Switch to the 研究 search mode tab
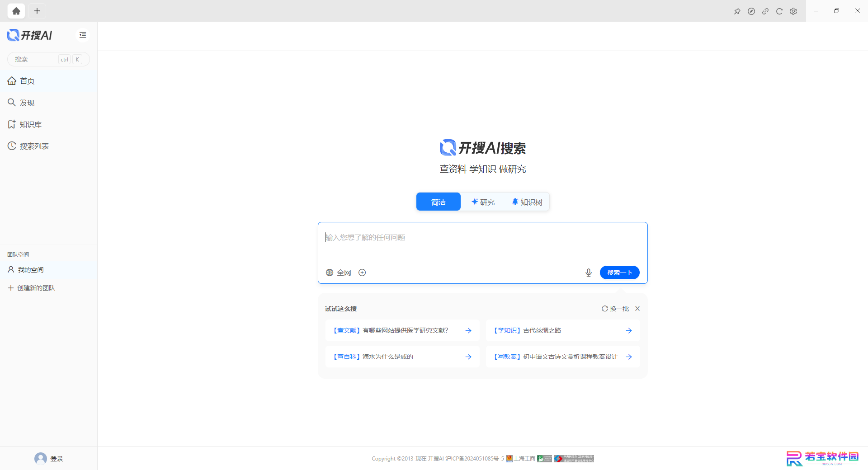Image resolution: width=868 pixels, height=470 pixels. pyautogui.click(x=483, y=202)
